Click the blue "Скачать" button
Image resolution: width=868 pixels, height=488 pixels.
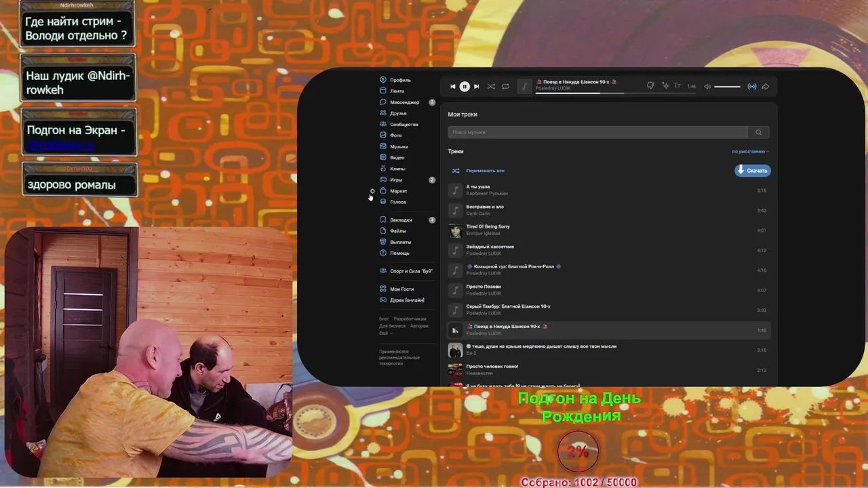pos(753,171)
